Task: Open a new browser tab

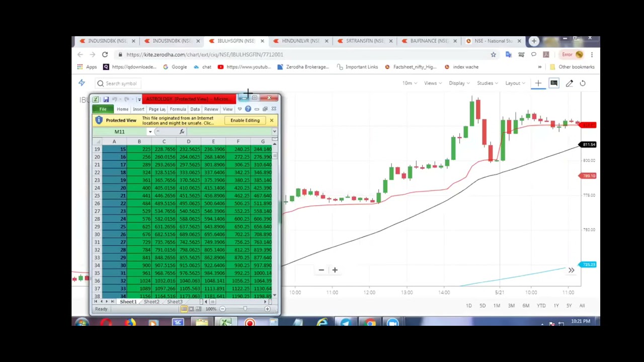Action: click(534, 41)
